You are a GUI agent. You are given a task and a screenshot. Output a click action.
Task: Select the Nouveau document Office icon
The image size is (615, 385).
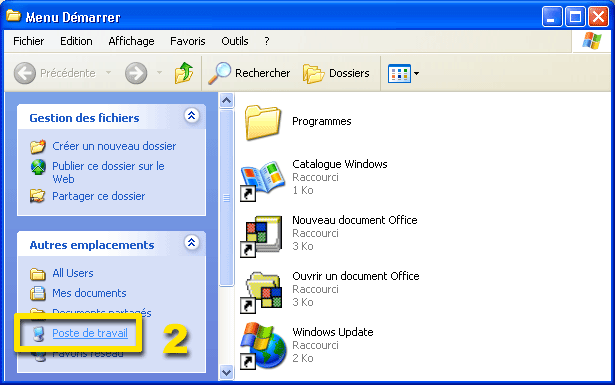[x=261, y=236]
